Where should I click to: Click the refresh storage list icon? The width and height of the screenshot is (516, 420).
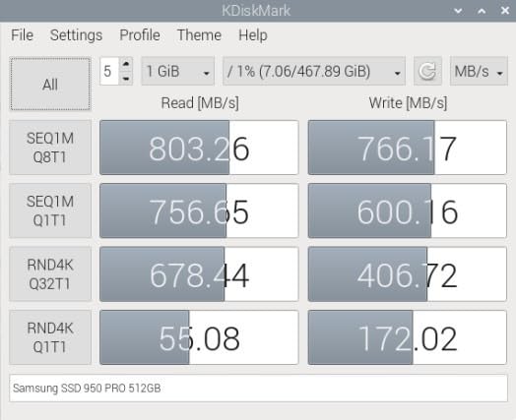pos(427,71)
